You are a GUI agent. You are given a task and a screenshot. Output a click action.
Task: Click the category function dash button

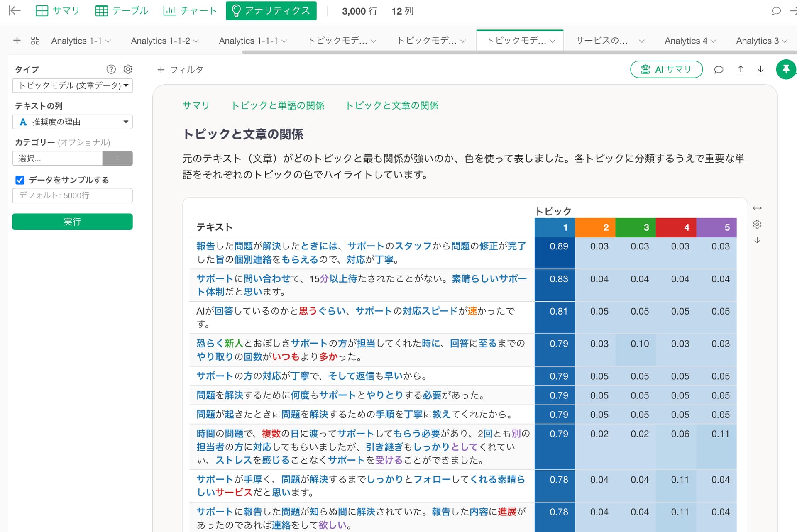pos(117,158)
